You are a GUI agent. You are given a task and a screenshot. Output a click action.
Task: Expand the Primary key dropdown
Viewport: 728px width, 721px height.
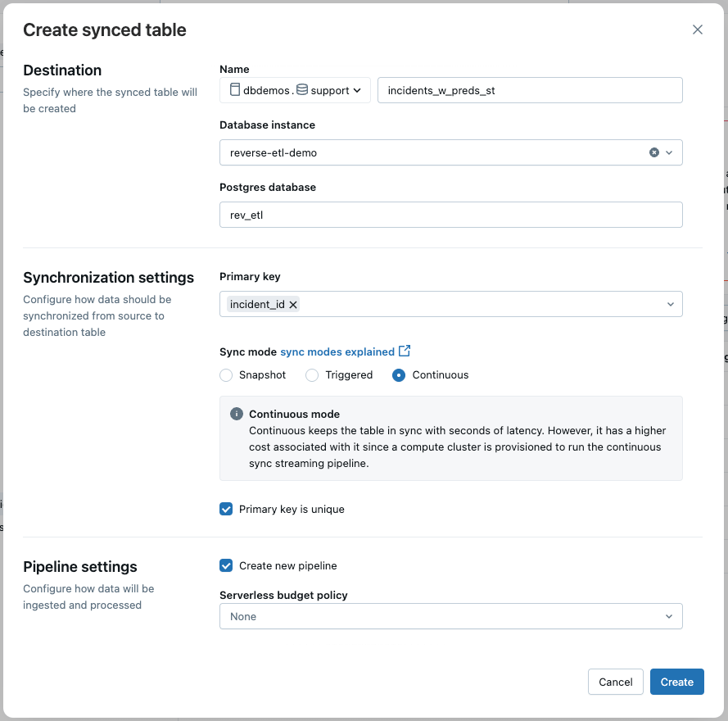click(670, 304)
